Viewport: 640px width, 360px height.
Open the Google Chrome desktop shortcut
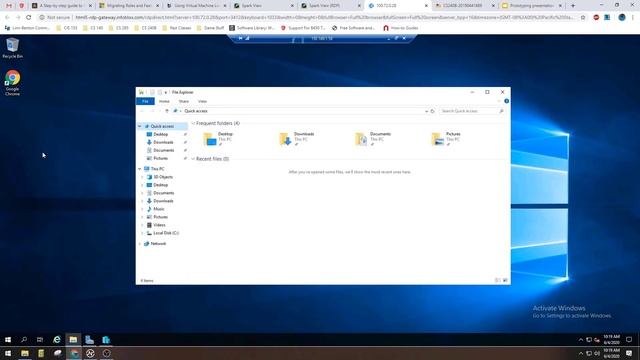pyautogui.click(x=12, y=83)
